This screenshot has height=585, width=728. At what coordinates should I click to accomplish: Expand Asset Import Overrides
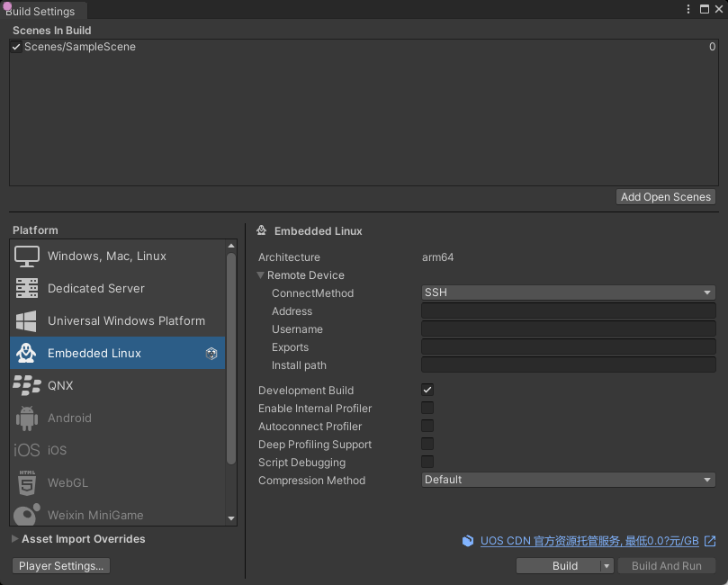(14, 538)
